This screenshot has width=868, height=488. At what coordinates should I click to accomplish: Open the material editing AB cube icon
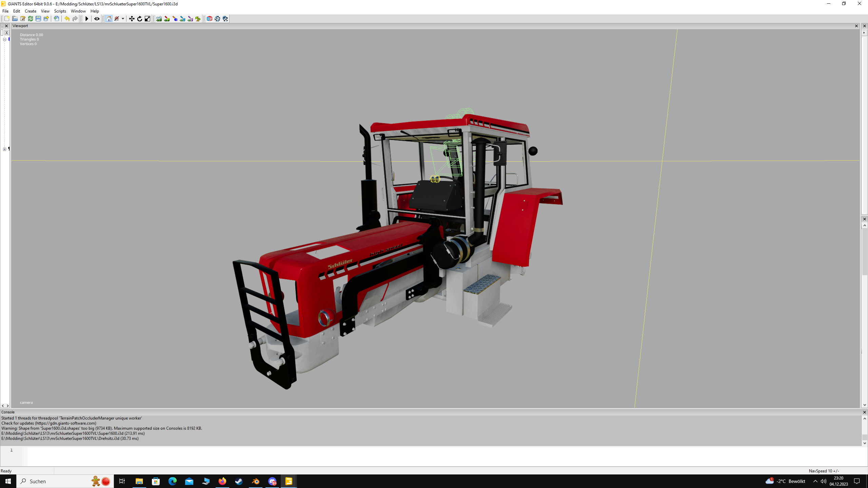210,19
